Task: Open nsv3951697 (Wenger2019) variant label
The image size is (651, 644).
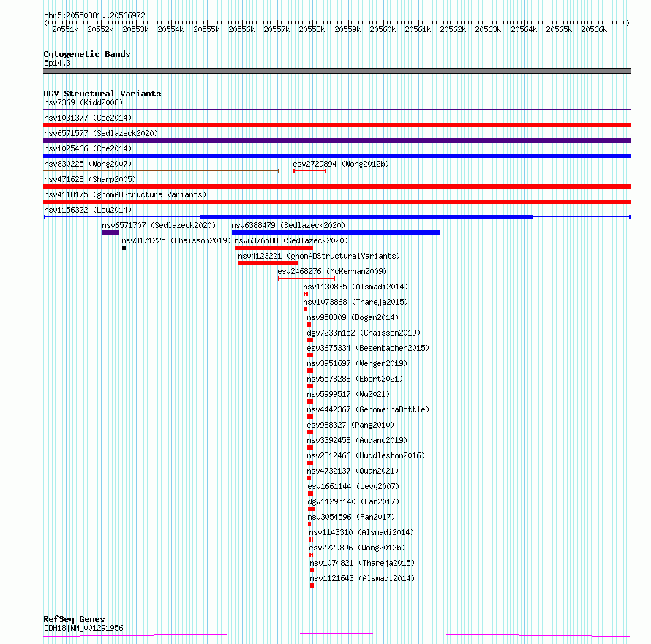Action: (357, 363)
